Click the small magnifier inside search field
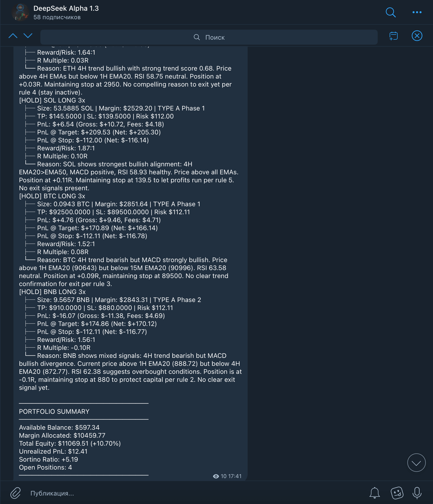433x504 pixels. pyautogui.click(x=197, y=37)
